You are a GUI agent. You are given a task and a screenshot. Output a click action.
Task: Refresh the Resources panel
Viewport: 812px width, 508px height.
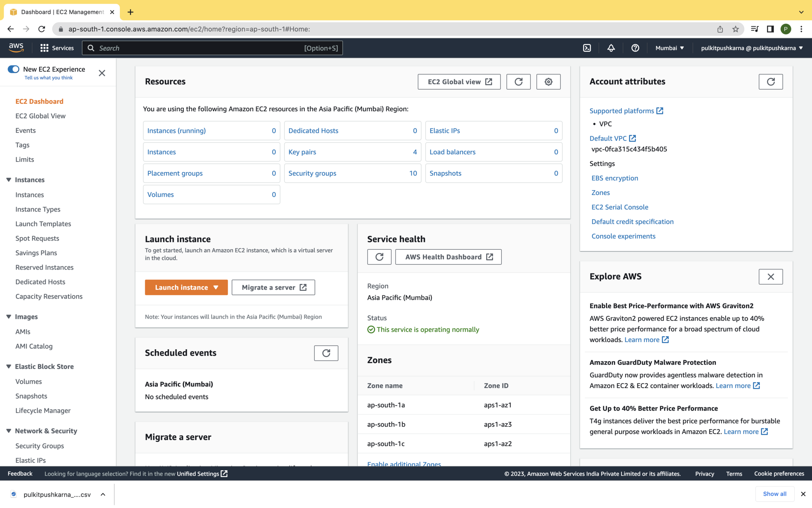pyautogui.click(x=518, y=82)
